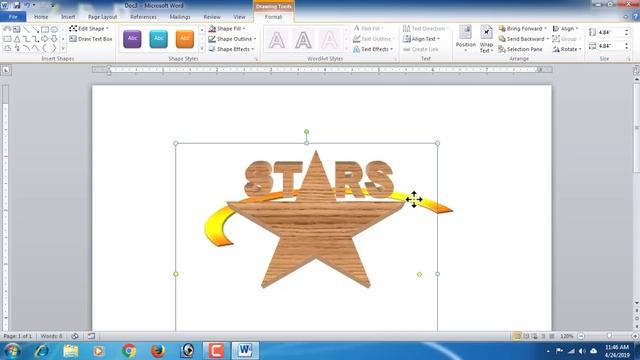
Task: Open Shape Styles dialog launcher
Action: tap(257, 59)
